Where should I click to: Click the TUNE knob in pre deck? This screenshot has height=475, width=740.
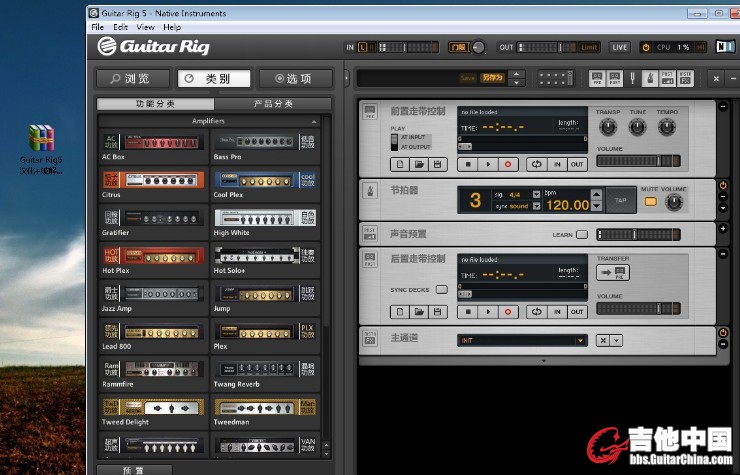coord(638,127)
